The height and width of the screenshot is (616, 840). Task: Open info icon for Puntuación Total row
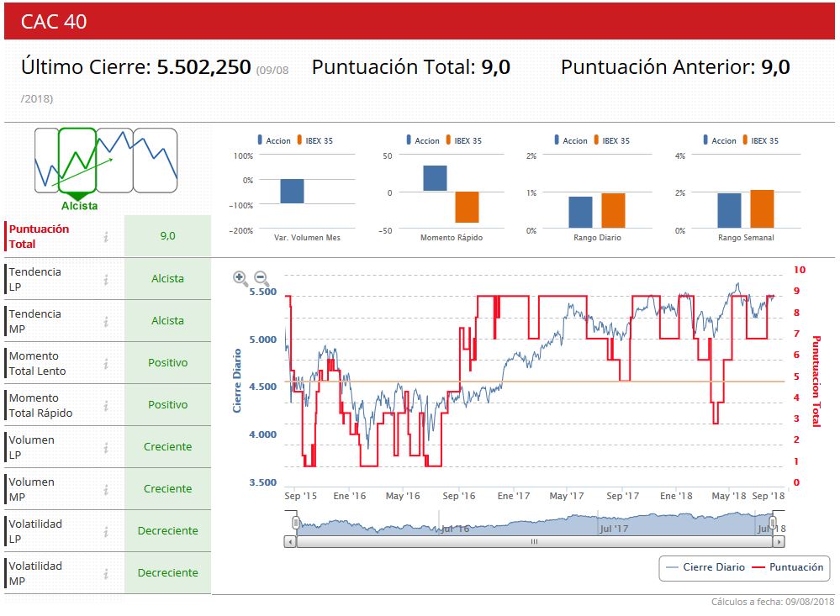(106, 236)
